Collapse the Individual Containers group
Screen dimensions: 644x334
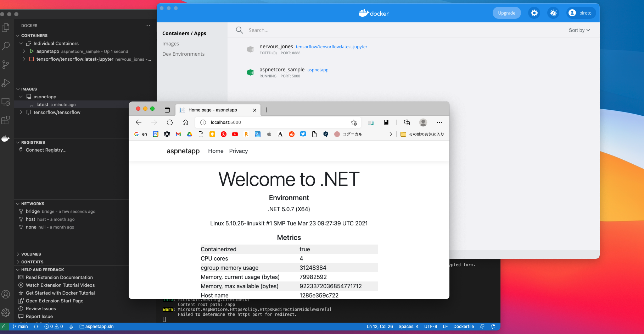[x=21, y=44]
